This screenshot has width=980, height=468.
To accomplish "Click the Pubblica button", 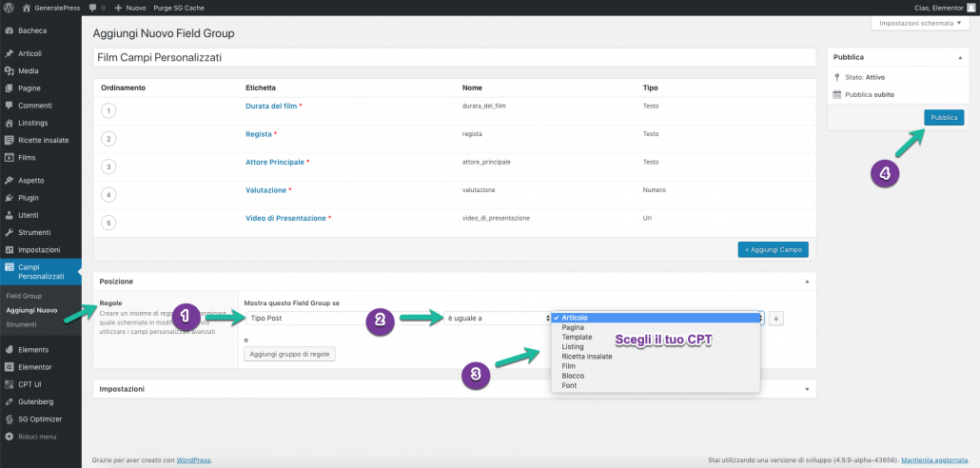I will 943,117.
